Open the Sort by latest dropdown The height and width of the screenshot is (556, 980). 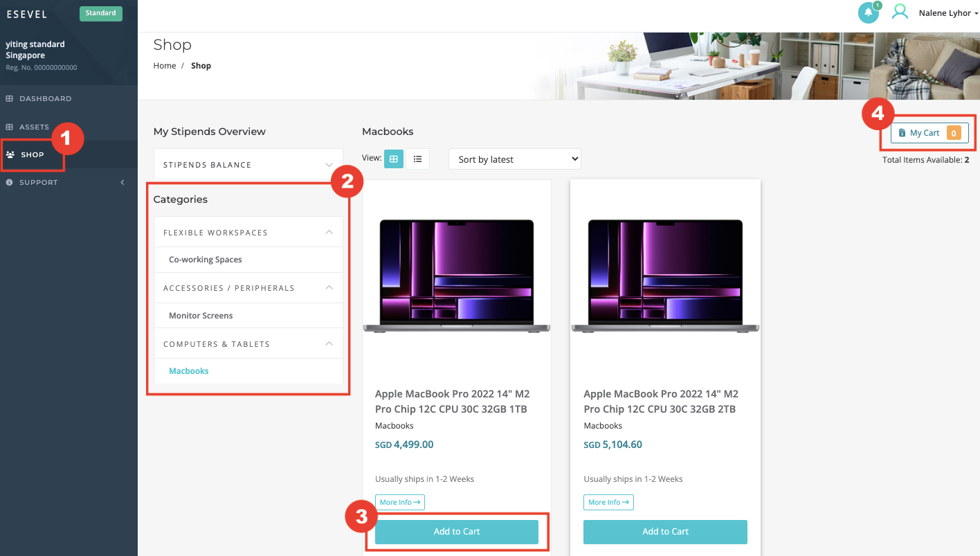[515, 159]
